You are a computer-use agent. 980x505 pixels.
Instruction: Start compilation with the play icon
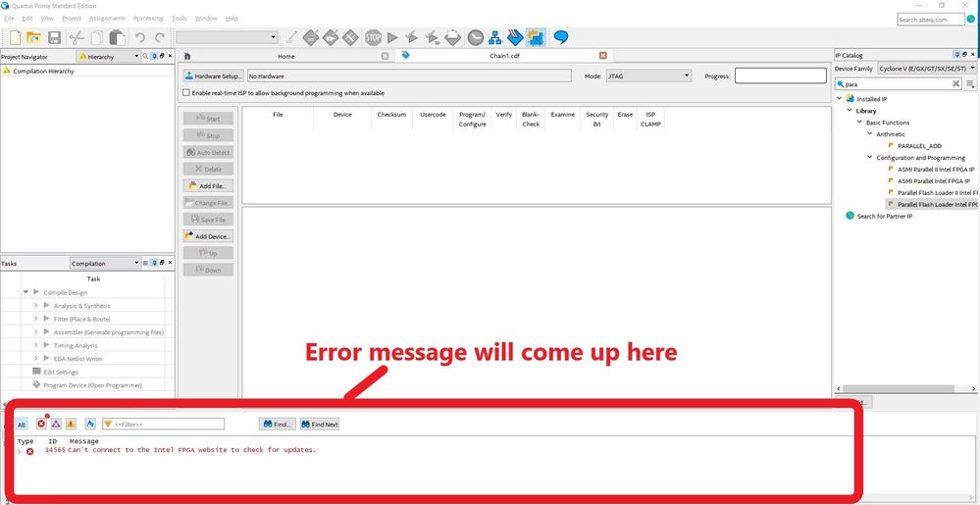click(x=392, y=37)
